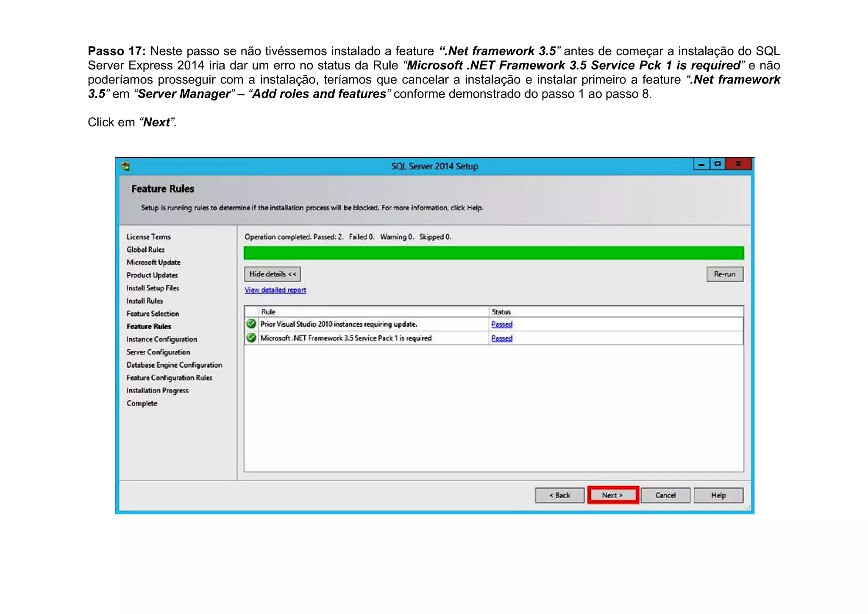
Task: Re-run the feature rules check
Action: coord(725,274)
